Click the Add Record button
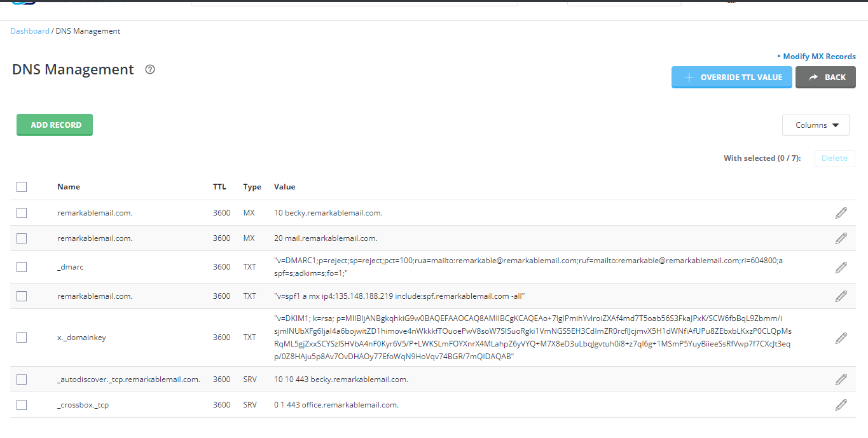The image size is (868, 438). coord(55,125)
